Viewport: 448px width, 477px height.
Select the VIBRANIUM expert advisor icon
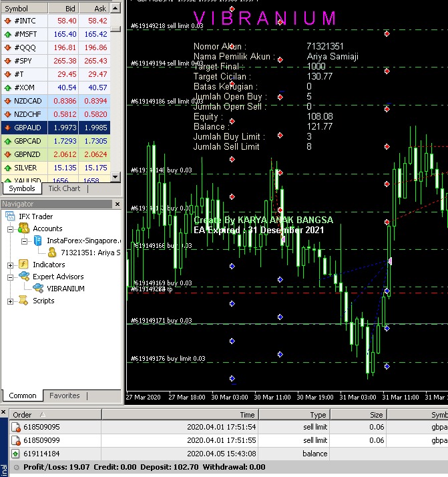[38, 289]
